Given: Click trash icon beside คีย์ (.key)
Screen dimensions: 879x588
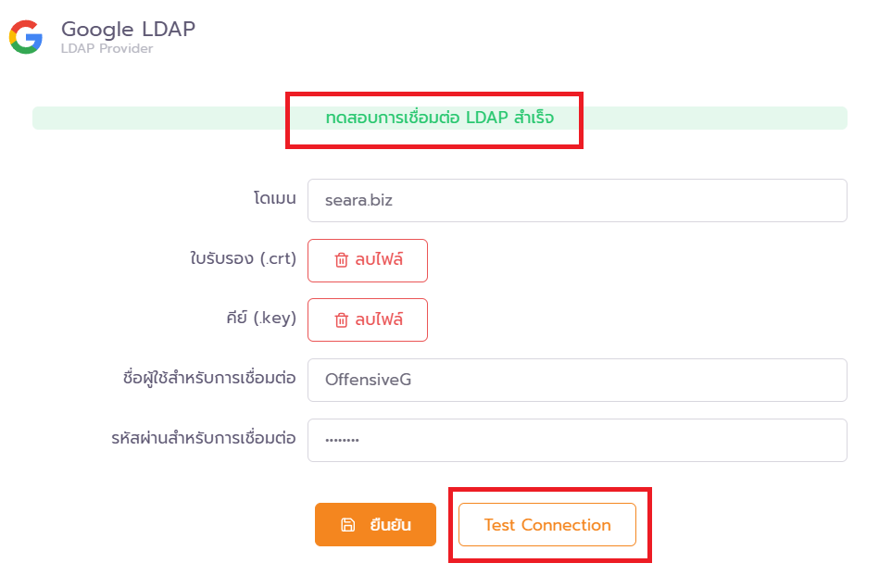Looking at the screenshot, I should tap(341, 320).
